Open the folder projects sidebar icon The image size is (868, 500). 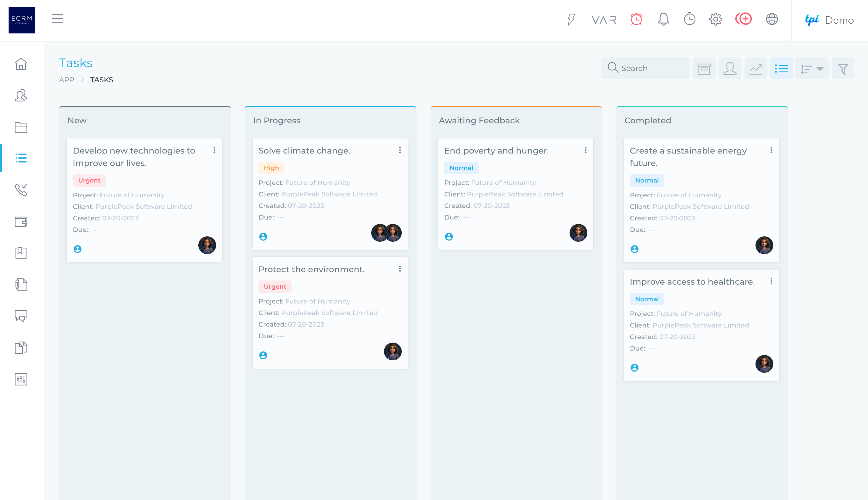coord(21,128)
